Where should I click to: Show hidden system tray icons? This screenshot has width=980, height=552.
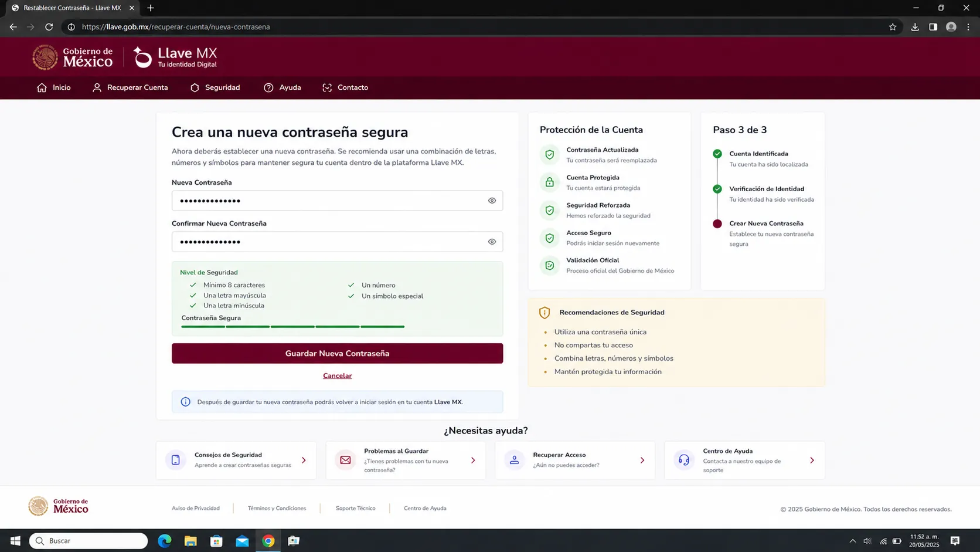853,541
